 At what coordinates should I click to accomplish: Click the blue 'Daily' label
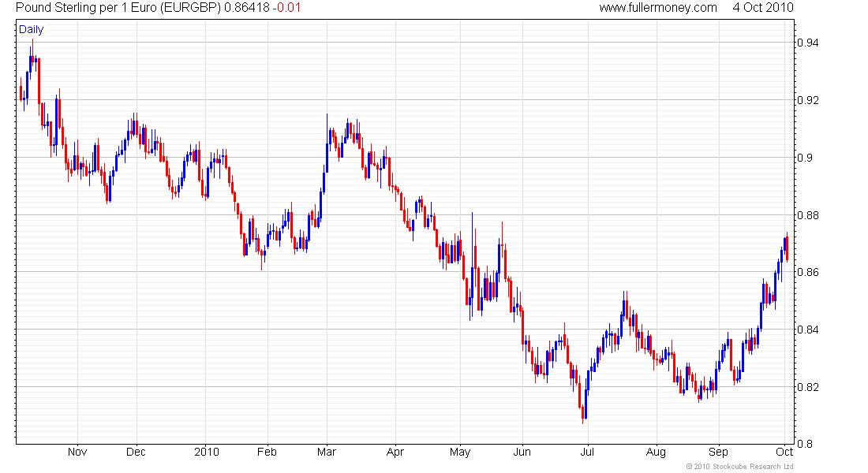(31, 29)
